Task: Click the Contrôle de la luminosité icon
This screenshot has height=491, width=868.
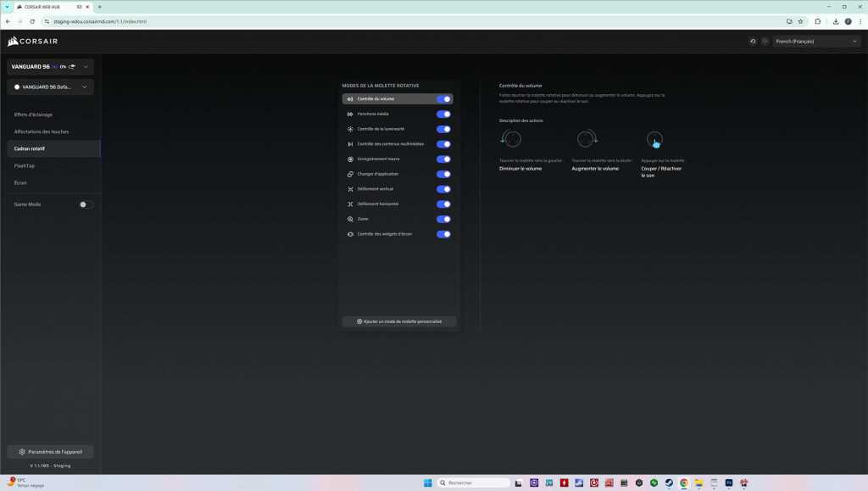Action: tap(350, 130)
